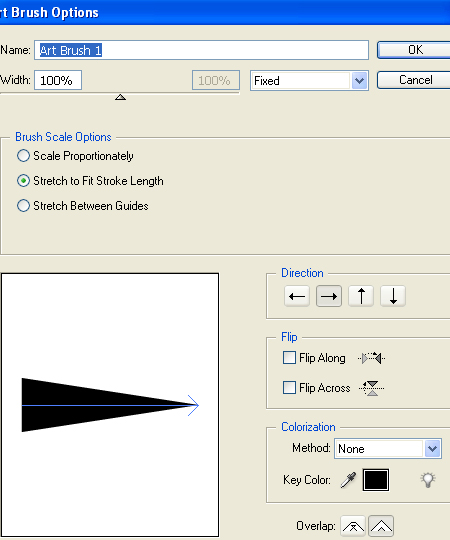Viewport: 450px width, 540px height.
Task: Select Stretch Between Guides option
Action: click(x=23, y=206)
